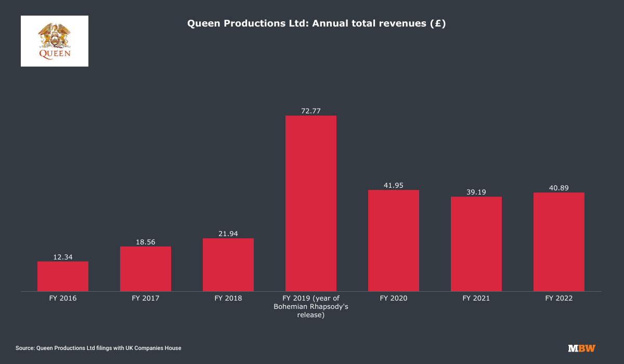Screen dimensions: 624x364
Task: Click the 39.19 value label
Action: click(476, 192)
